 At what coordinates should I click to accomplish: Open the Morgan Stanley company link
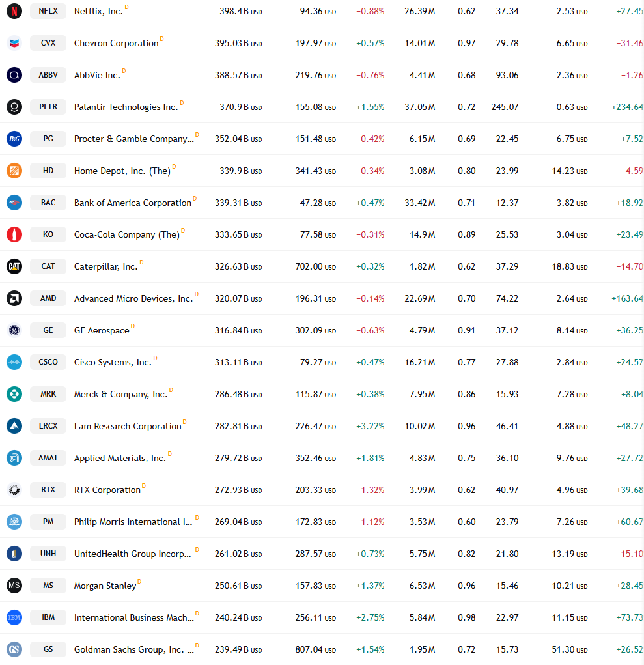tap(105, 586)
